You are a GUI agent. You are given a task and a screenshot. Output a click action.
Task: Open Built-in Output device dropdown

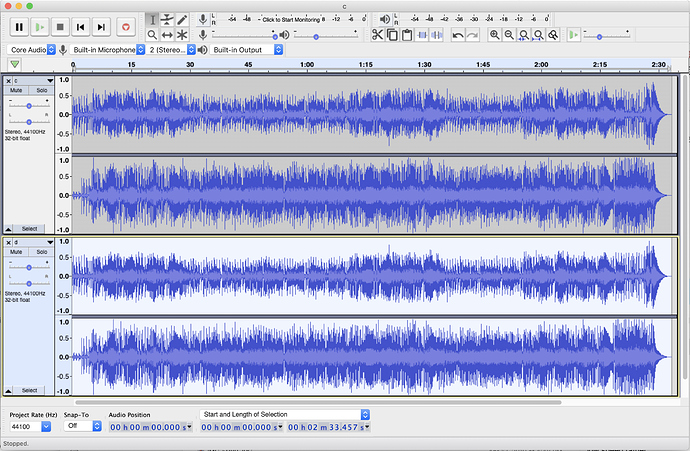247,50
